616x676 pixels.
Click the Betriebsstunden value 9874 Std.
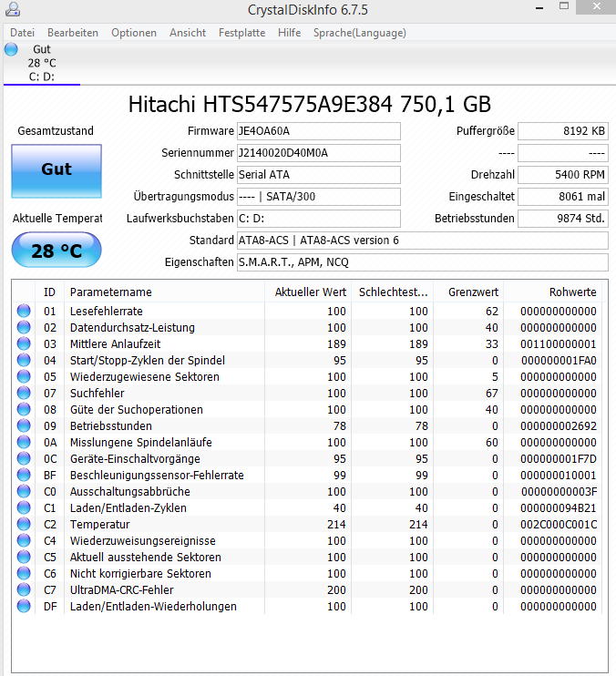click(563, 219)
